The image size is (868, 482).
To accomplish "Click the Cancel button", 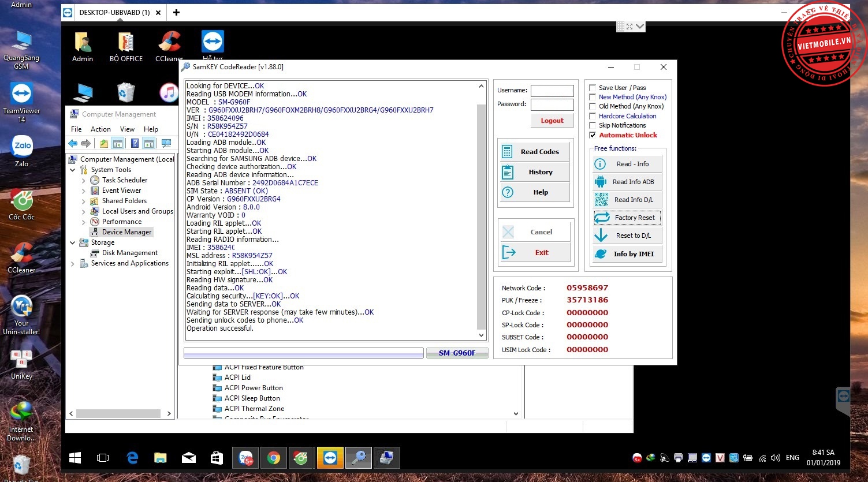I will 534,232.
